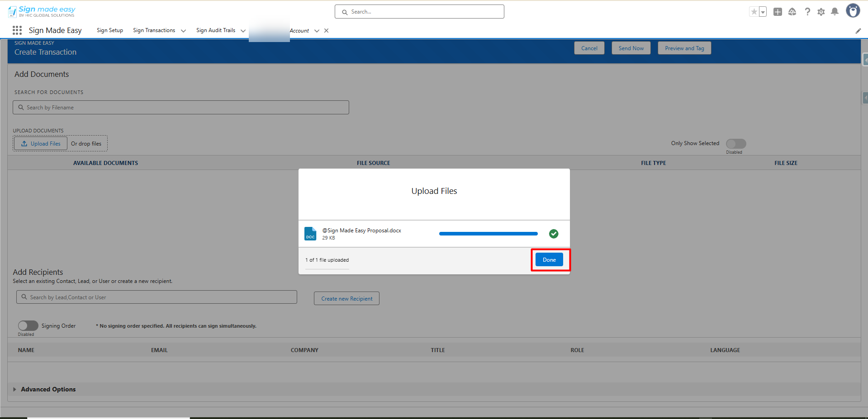Focus the global Search field

pyautogui.click(x=419, y=12)
